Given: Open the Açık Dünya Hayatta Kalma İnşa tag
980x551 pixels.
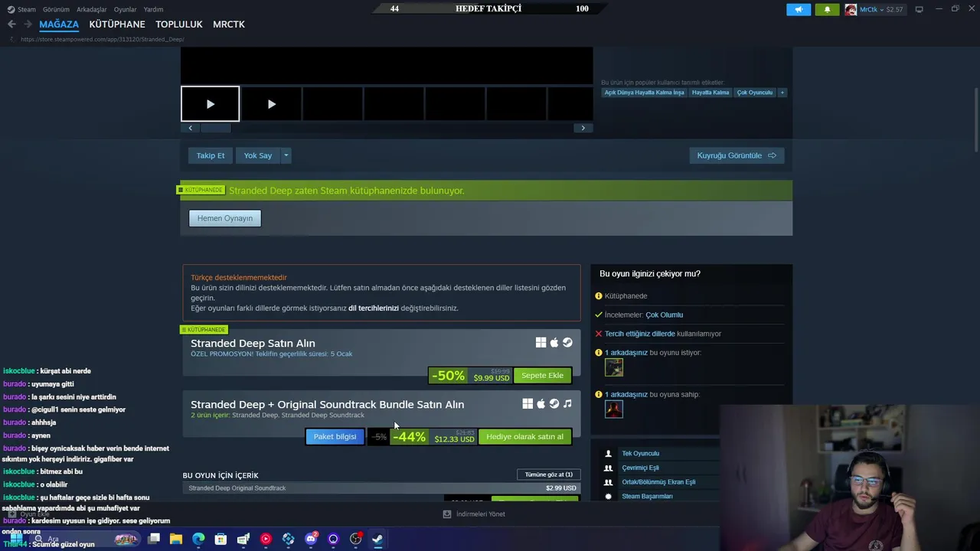Looking at the screenshot, I should click(644, 93).
